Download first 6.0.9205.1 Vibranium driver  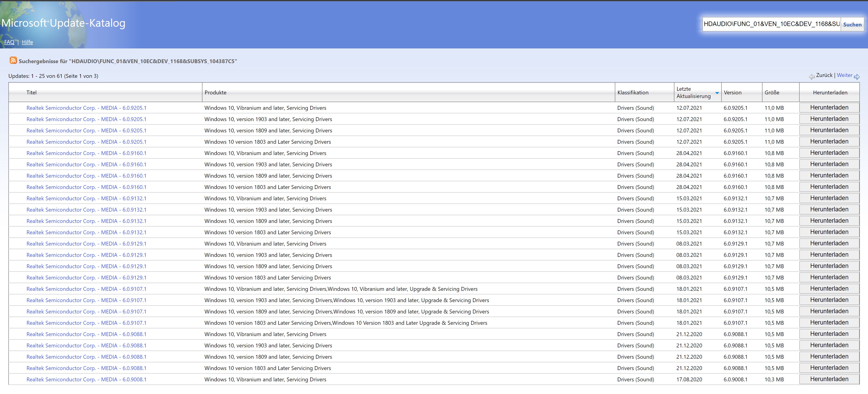pos(829,108)
